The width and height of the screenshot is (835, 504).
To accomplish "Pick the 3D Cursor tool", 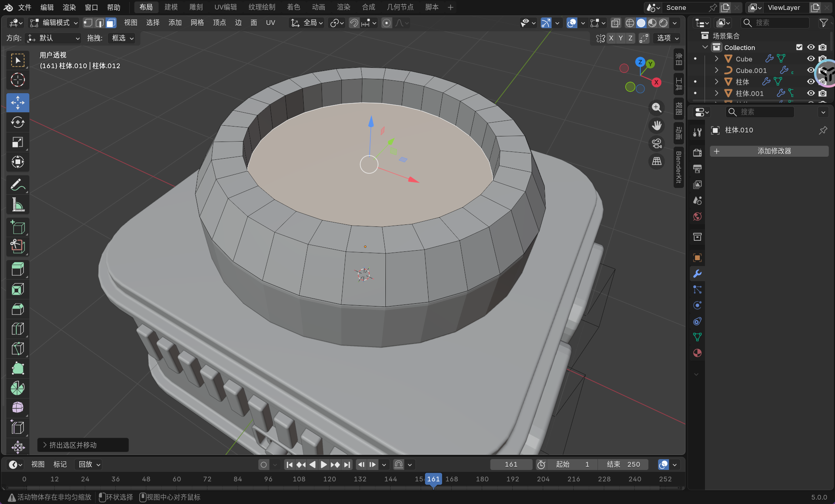I will coord(17,80).
